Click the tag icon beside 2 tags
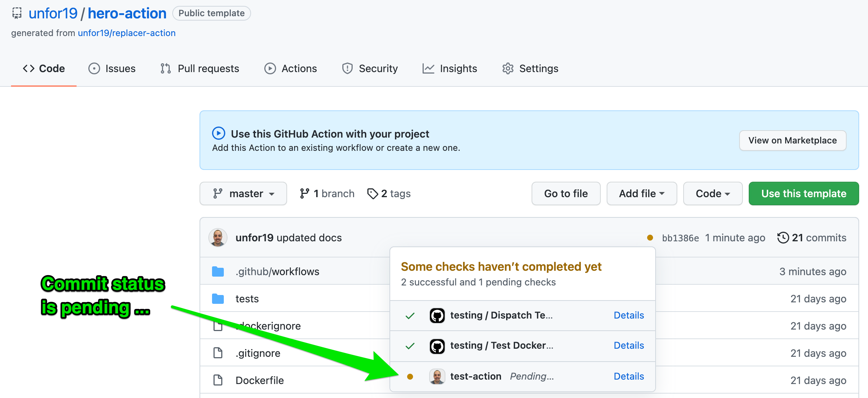The image size is (868, 398). [x=373, y=193]
